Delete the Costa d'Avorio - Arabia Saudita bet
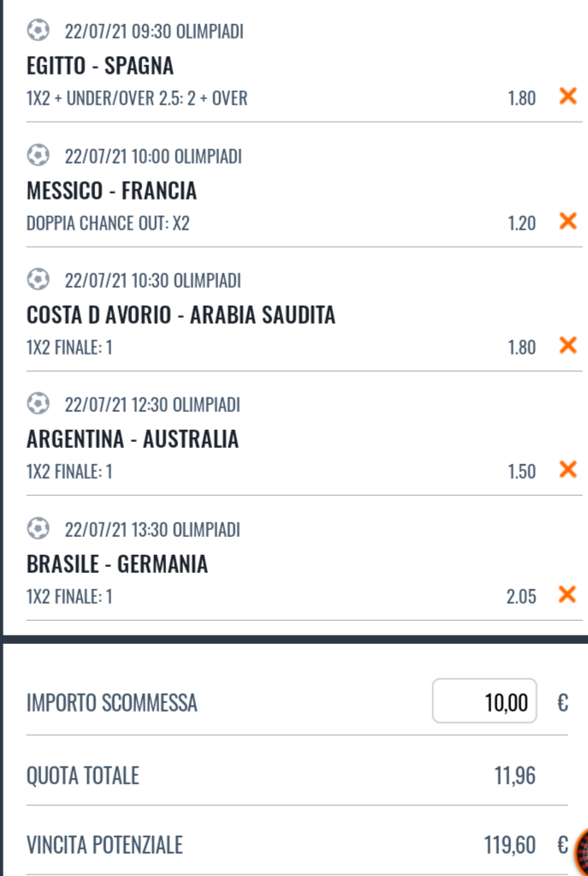This screenshot has width=588, height=876. pyautogui.click(x=567, y=346)
